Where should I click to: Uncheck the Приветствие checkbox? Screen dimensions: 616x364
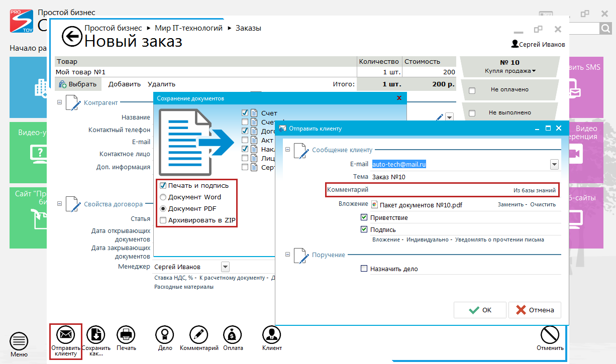(x=364, y=217)
